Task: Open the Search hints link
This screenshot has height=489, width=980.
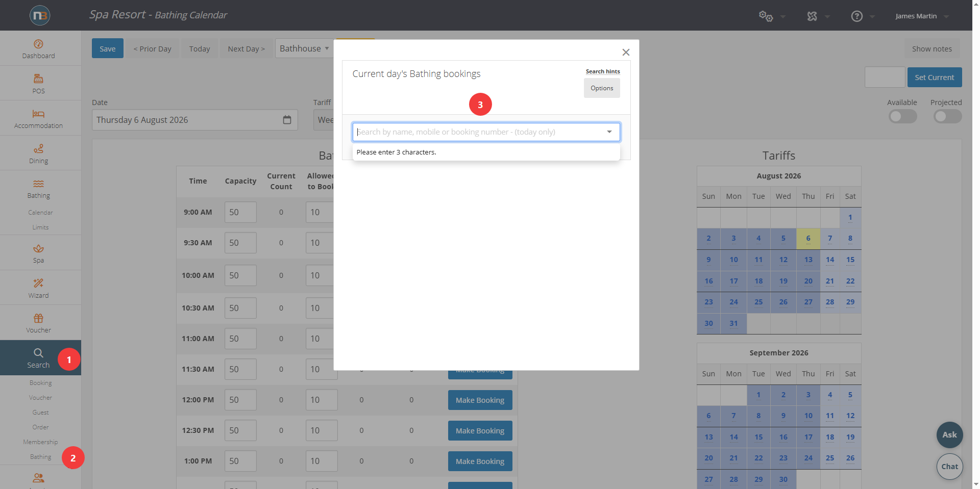Action: pyautogui.click(x=603, y=71)
